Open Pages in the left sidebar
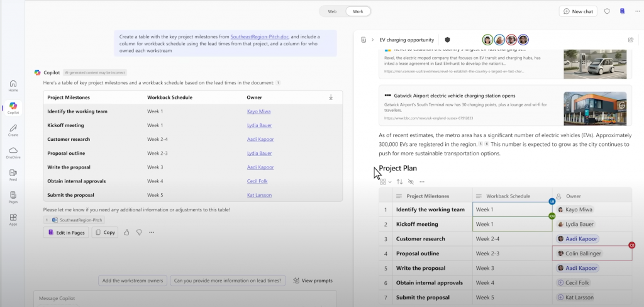The image size is (644, 307). (x=13, y=198)
